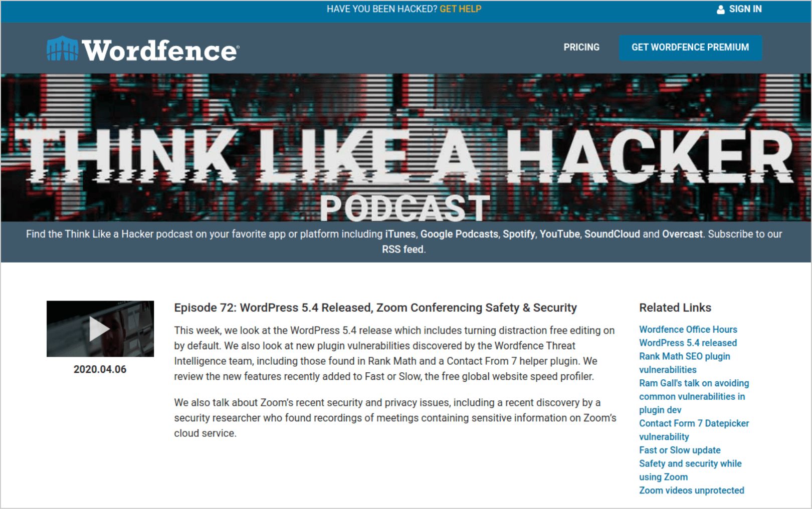This screenshot has height=509, width=812.
Task: Click GET WORDFENCE PREMIUM button
Action: click(x=690, y=48)
